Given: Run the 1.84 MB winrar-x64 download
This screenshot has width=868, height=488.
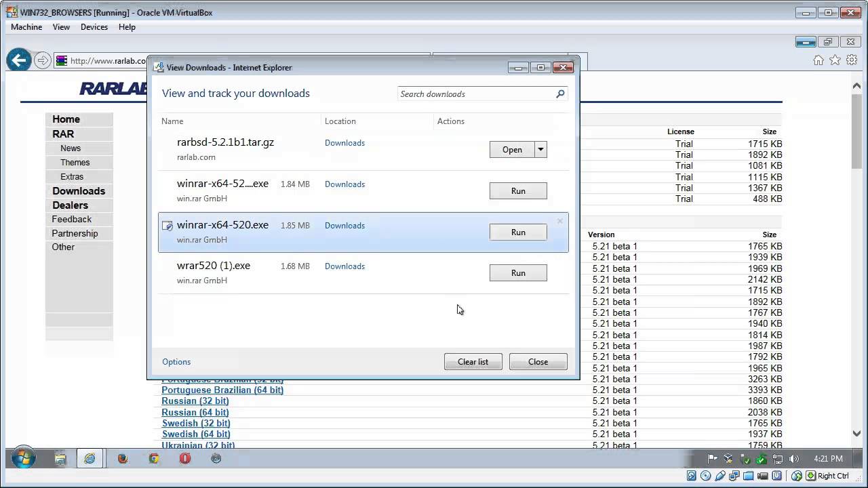Looking at the screenshot, I should click(518, 191).
